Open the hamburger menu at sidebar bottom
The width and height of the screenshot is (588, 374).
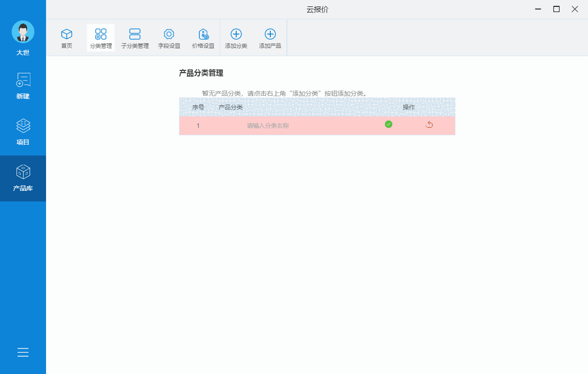[23, 352]
